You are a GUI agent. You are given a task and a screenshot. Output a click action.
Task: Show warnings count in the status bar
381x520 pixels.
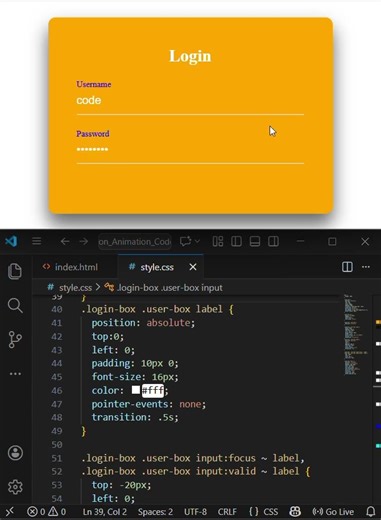tap(57, 512)
